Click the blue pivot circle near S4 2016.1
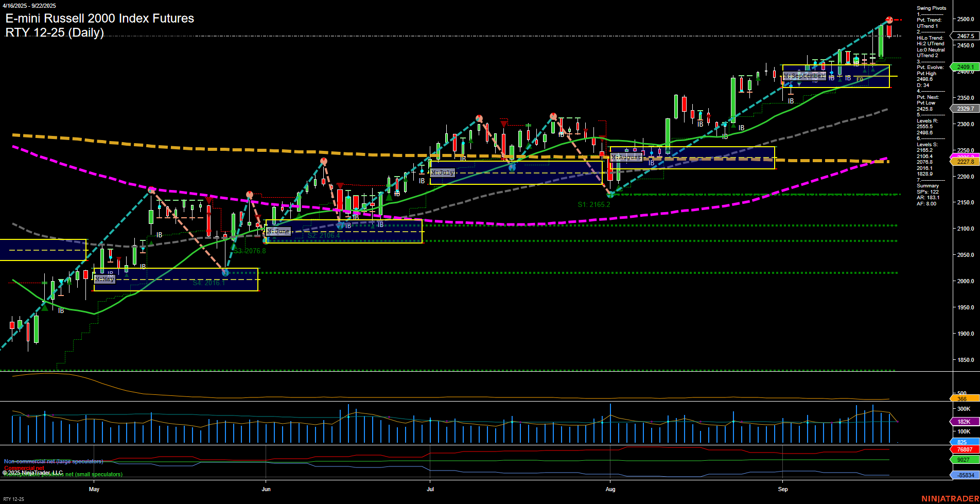The image size is (980, 504). pyautogui.click(x=225, y=272)
